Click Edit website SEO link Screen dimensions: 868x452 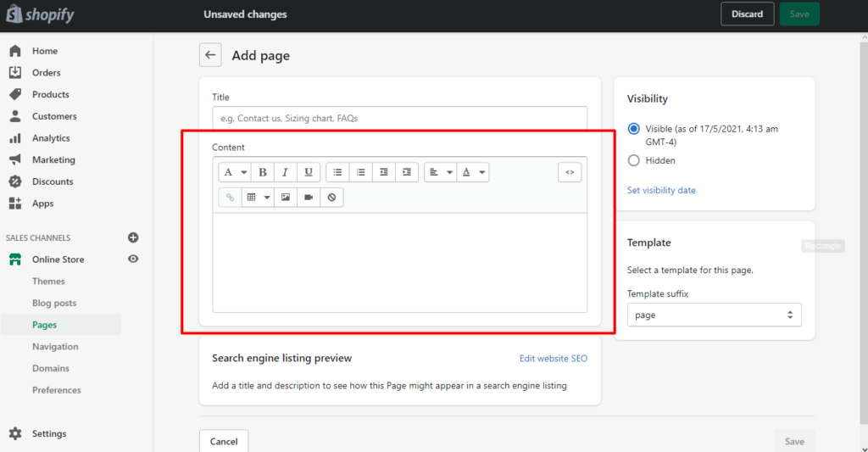pos(553,359)
